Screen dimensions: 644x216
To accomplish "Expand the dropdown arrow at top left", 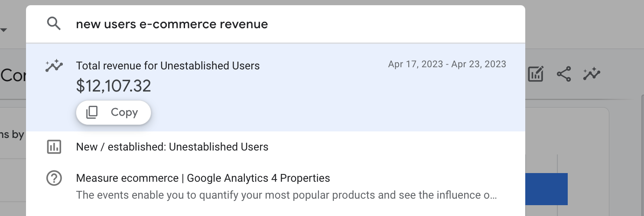I will (x=4, y=30).
